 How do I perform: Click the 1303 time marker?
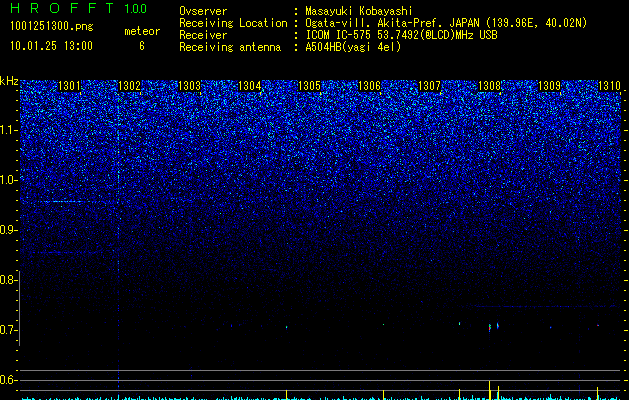(189, 86)
